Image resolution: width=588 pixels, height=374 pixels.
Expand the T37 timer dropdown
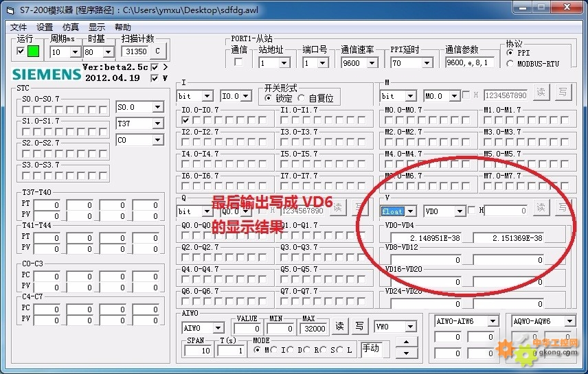(158, 124)
